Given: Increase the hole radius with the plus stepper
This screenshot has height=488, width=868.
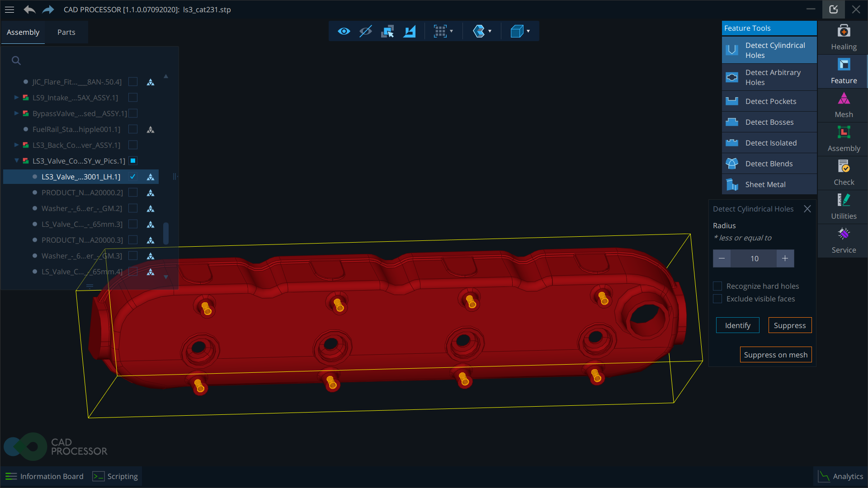Looking at the screenshot, I should tap(785, 258).
